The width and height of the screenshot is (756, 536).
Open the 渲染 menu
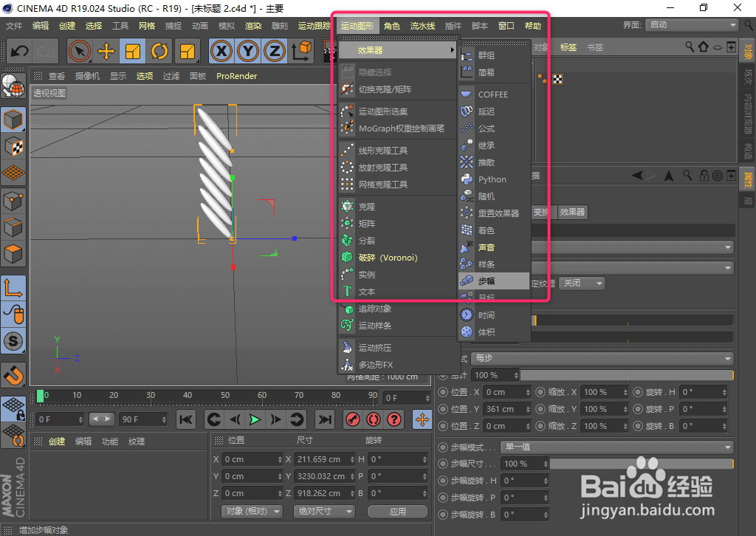(253, 26)
